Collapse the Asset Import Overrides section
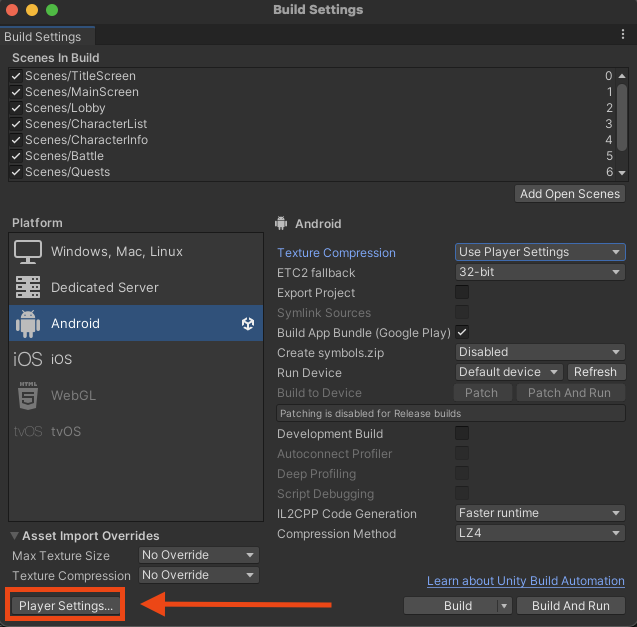Image resolution: width=637 pixels, height=627 pixels. click(x=15, y=536)
